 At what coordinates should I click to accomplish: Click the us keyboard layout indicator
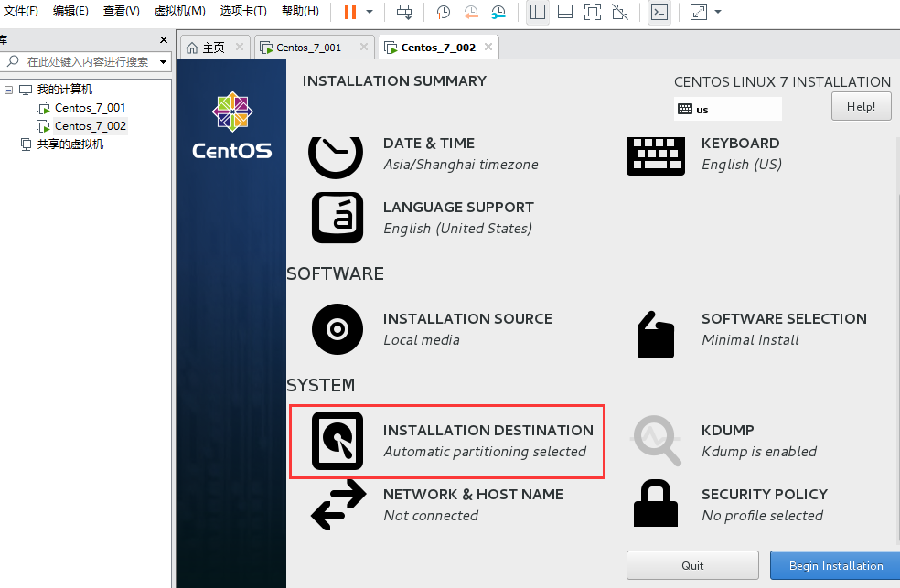tap(728, 109)
